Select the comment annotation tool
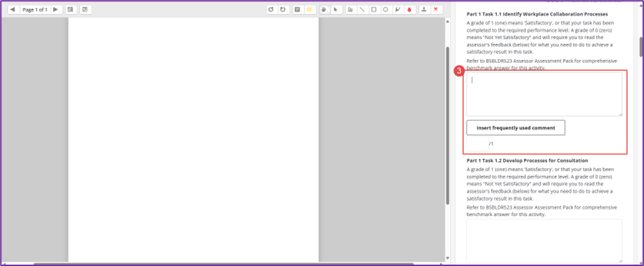The height and width of the screenshot is (266, 644). pos(297,10)
